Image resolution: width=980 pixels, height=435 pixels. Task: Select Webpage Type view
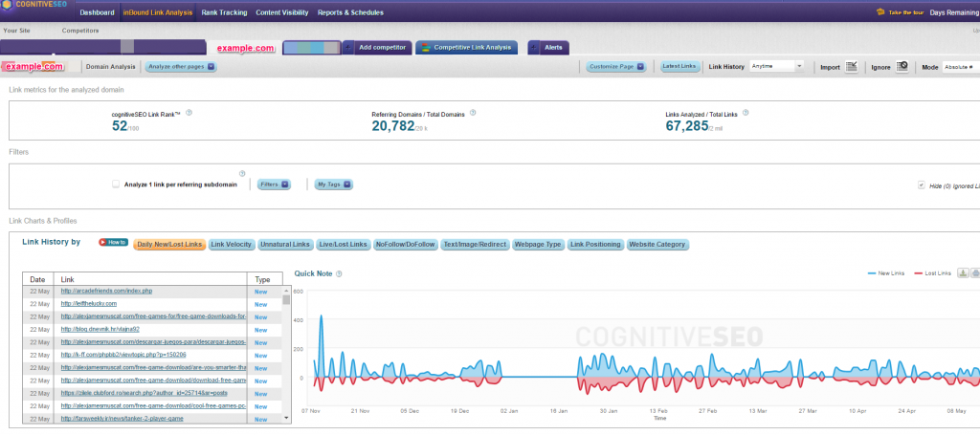(538, 245)
